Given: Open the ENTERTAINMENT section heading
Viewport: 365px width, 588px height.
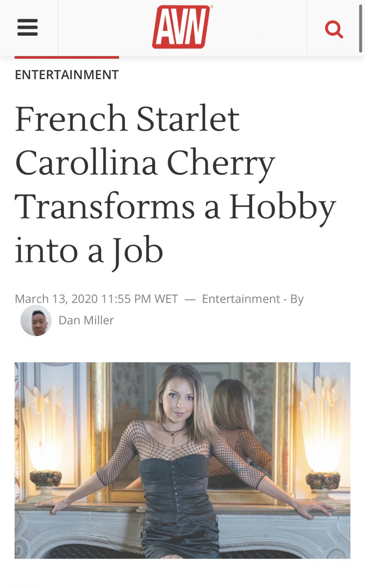Looking at the screenshot, I should coord(67,75).
